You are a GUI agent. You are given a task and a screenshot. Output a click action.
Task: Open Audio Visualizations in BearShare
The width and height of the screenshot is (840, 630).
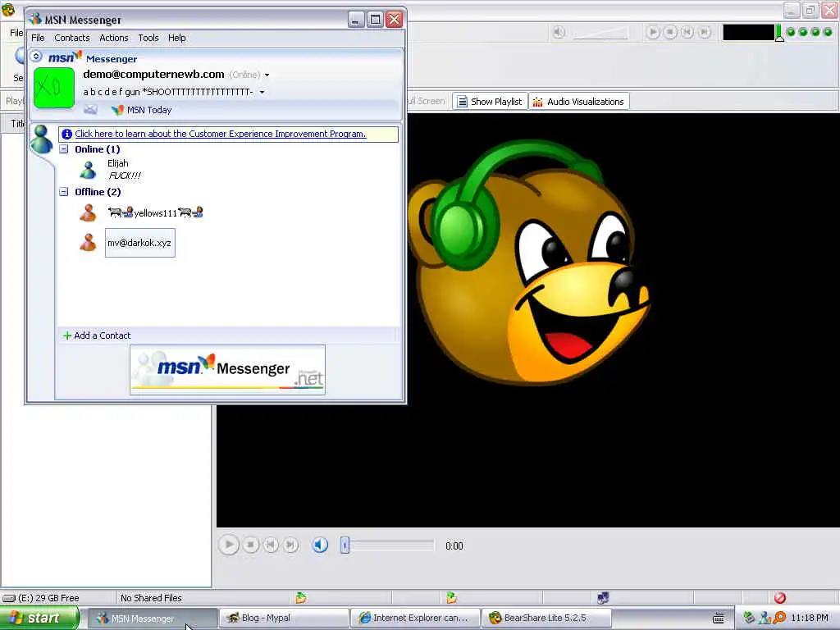pyautogui.click(x=579, y=101)
